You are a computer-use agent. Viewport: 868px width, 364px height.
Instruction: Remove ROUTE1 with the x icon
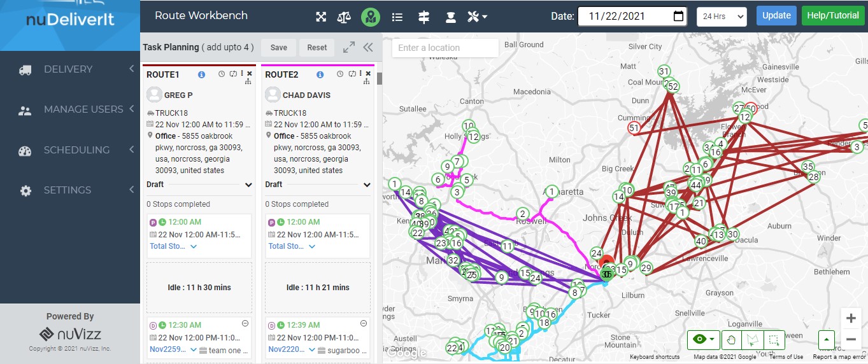click(x=250, y=74)
